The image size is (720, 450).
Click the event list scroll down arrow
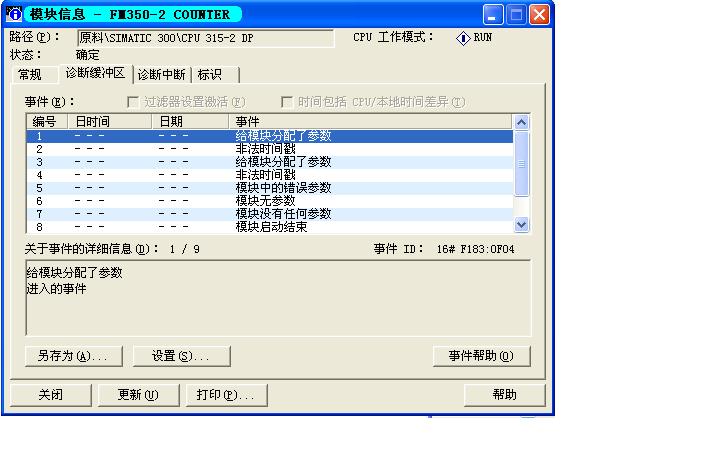(521, 225)
